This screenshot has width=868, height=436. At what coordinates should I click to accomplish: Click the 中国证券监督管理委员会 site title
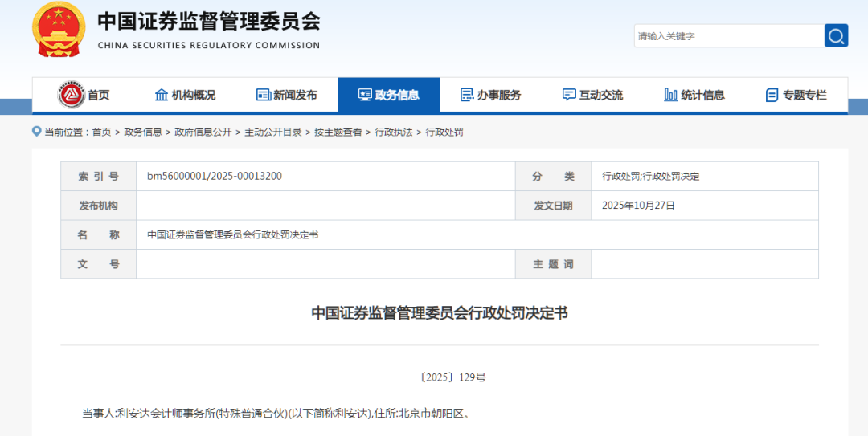click(x=209, y=22)
